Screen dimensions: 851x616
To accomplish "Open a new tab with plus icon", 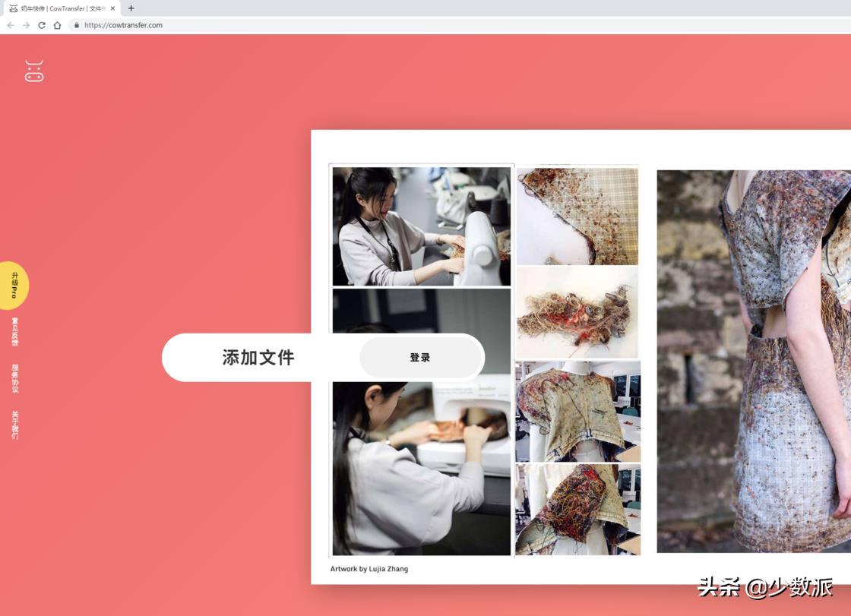I will pyautogui.click(x=131, y=8).
